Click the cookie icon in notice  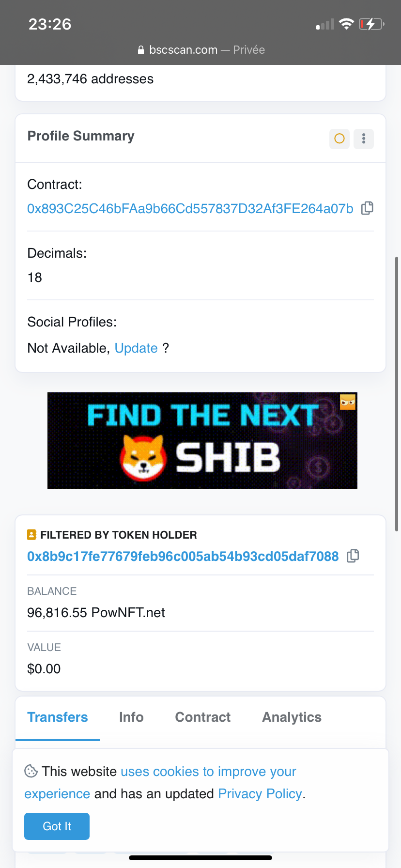[x=31, y=771]
